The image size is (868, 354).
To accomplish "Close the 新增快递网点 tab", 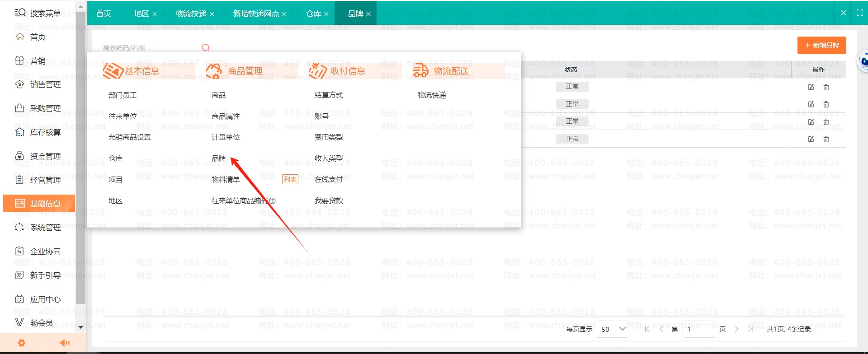I will pyautogui.click(x=284, y=14).
